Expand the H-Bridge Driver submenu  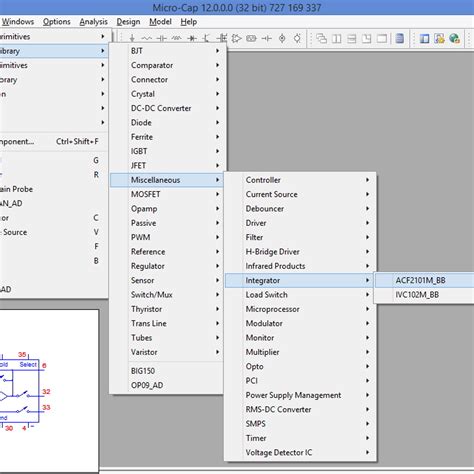coord(300,252)
